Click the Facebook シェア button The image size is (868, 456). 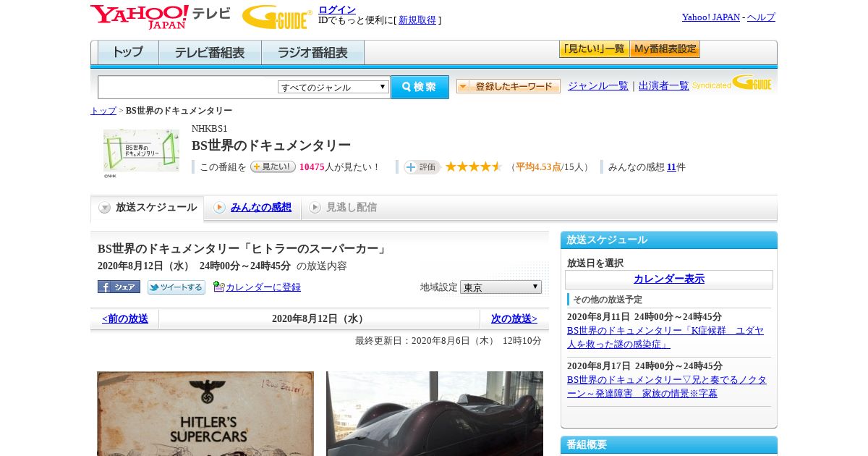(119, 287)
